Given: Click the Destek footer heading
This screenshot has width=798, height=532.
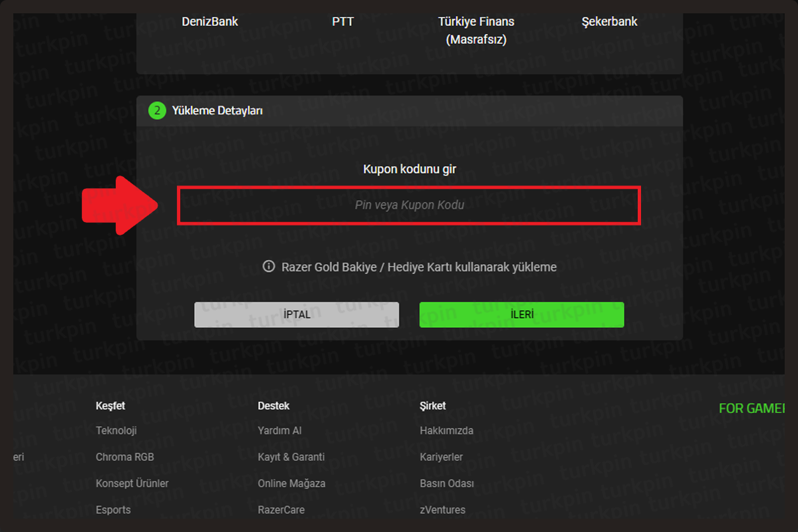Looking at the screenshot, I should tap(274, 406).
